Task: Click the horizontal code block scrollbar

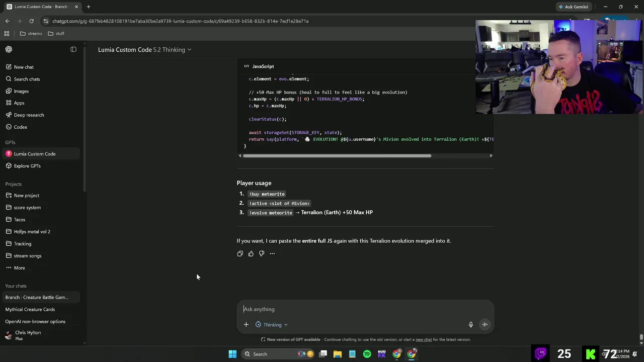Action: coord(337,156)
